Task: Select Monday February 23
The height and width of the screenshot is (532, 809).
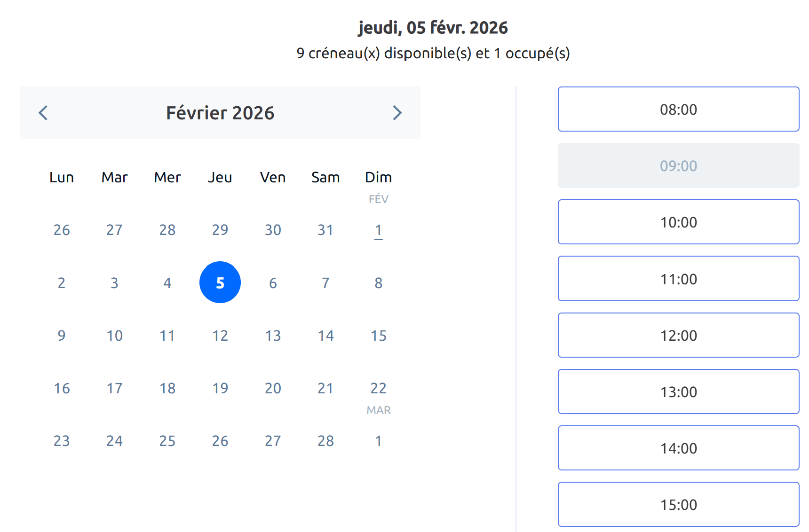Action: (x=61, y=441)
